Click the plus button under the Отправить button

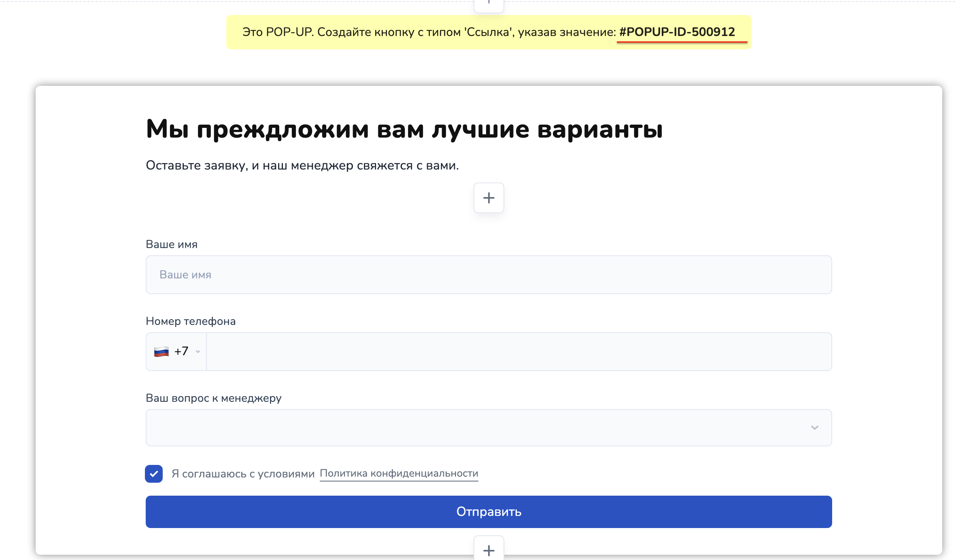pyautogui.click(x=489, y=549)
